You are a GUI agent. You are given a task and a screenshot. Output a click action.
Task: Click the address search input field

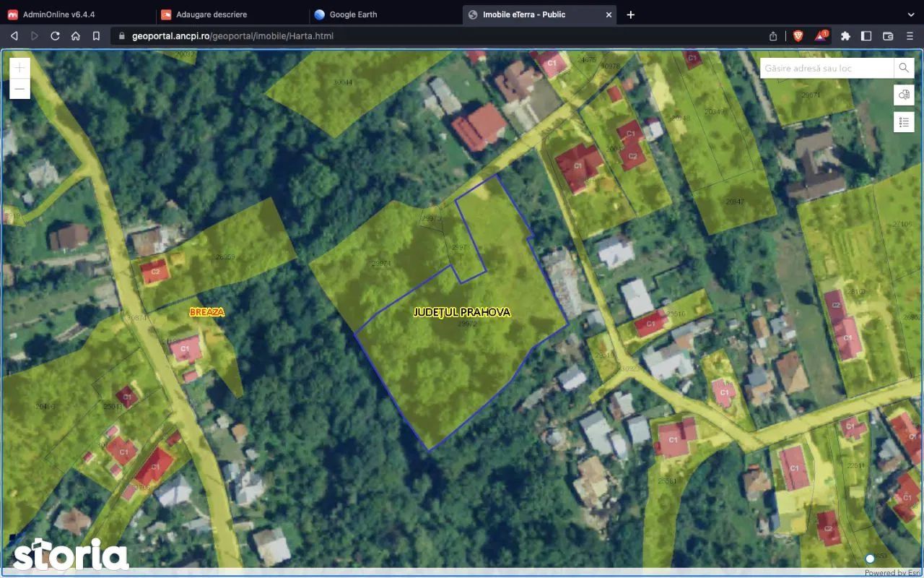(x=827, y=68)
